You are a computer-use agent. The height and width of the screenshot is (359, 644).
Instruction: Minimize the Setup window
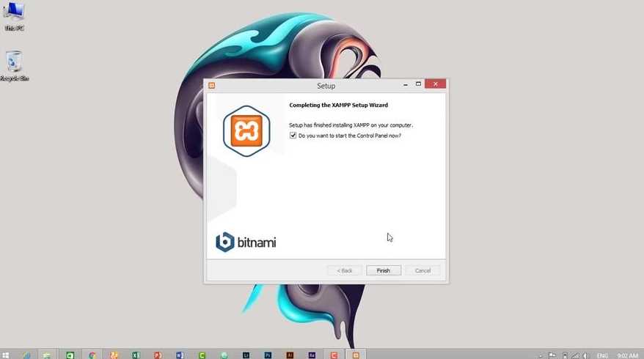(406, 84)
